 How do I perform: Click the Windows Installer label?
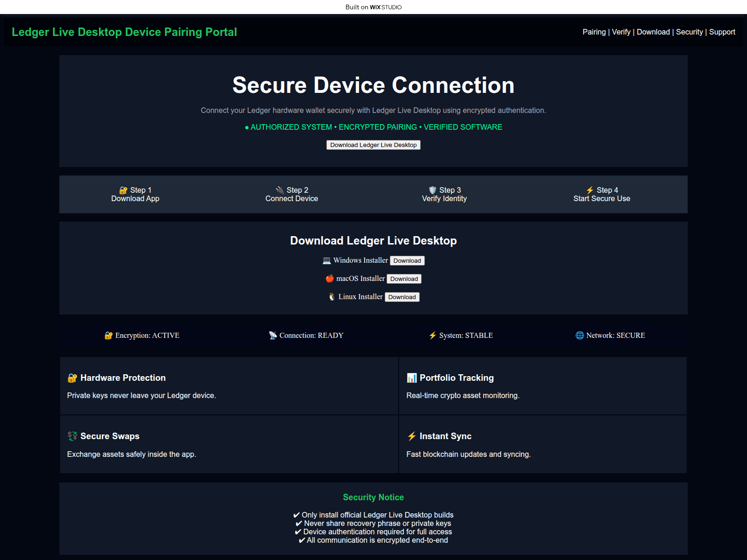[360, 260]
